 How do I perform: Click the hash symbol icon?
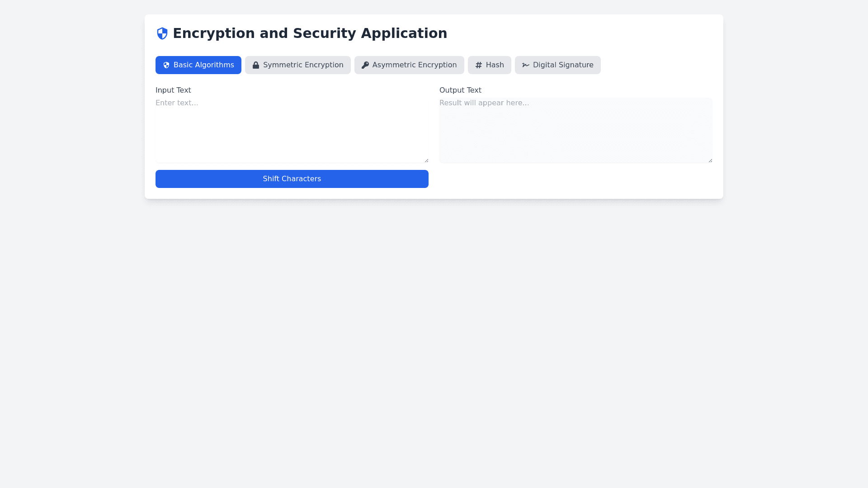(479, 65)
